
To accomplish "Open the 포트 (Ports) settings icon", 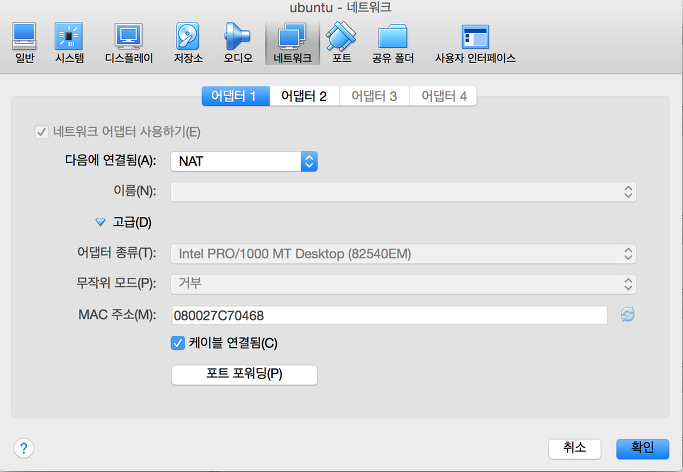I will pyautogui.click(x=342, y=43).
